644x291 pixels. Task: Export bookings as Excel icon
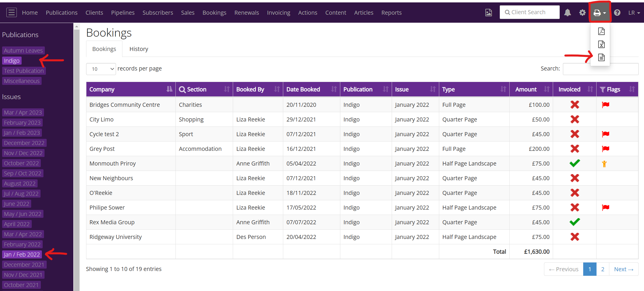pos(601,44)
